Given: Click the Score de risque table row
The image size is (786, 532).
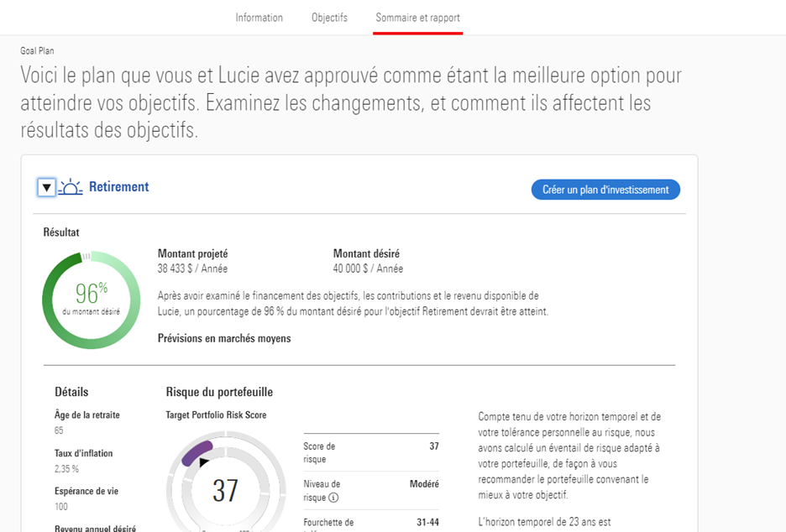Looking at the screenshot, I should (369, 452).
